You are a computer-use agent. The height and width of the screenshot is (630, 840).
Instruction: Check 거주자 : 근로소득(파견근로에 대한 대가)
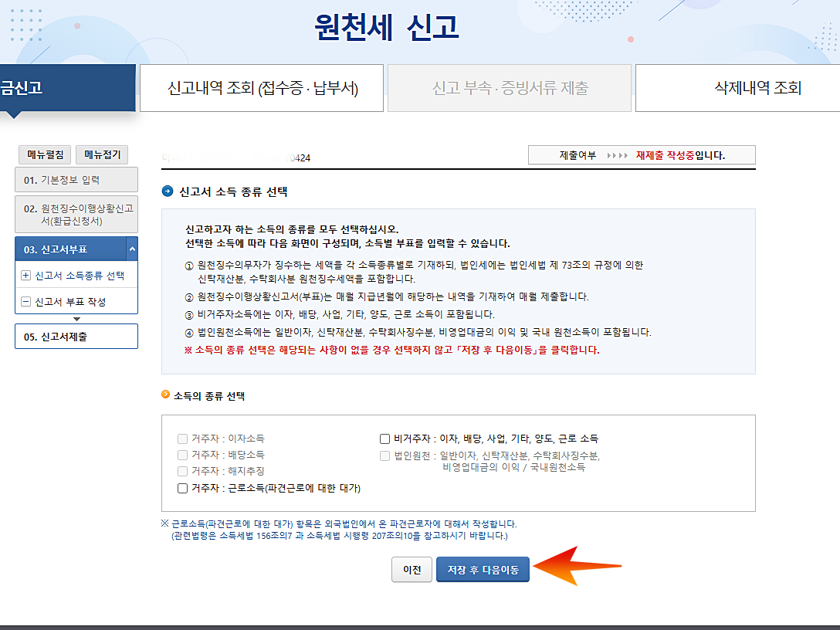[183, 488]
